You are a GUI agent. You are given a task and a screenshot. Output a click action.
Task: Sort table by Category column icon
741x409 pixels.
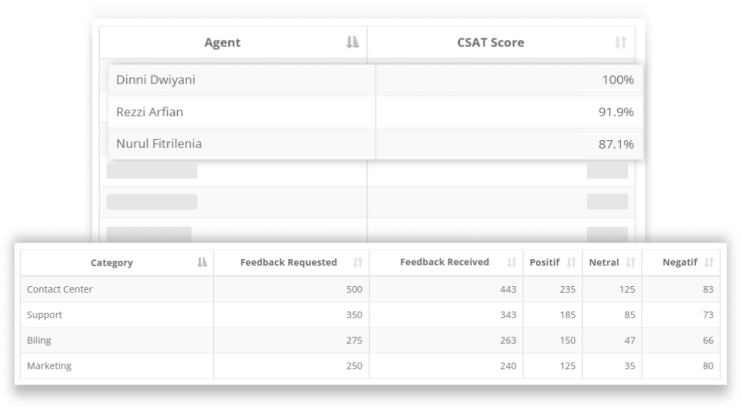[202, 263]
